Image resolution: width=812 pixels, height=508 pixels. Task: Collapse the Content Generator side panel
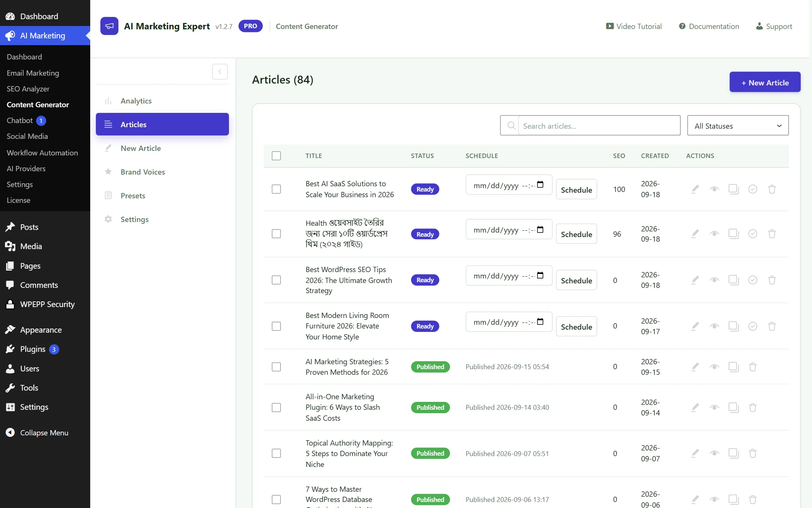220,71
